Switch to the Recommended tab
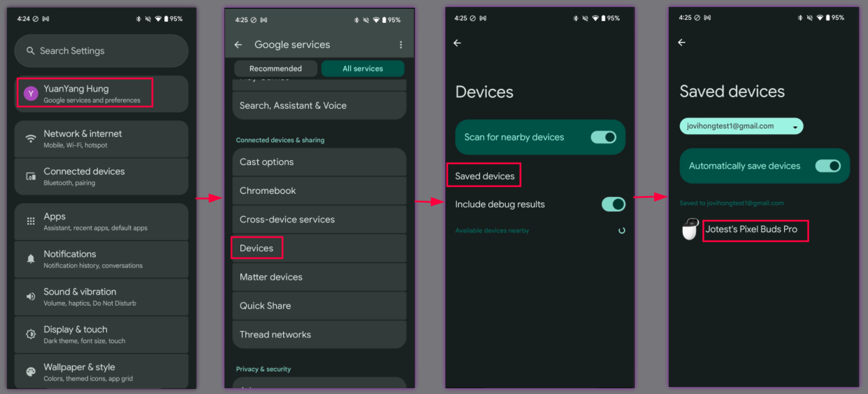This screenshot has width=868, height=394. (x=275, y=68)
